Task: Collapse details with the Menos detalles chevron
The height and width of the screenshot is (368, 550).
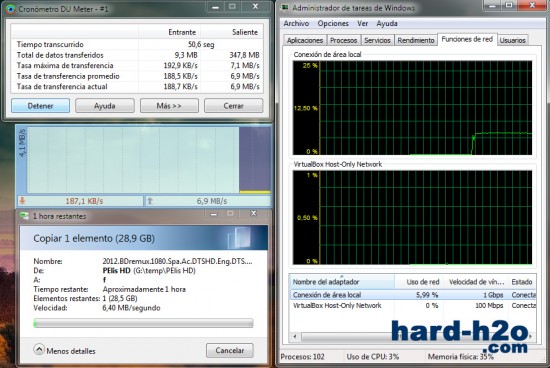Action: [x=39, y=349]
